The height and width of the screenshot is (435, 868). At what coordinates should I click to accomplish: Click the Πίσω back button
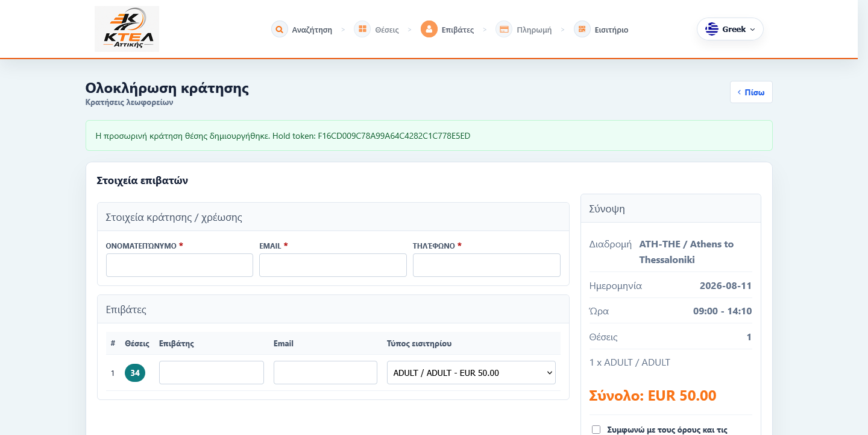pos(751,92)
